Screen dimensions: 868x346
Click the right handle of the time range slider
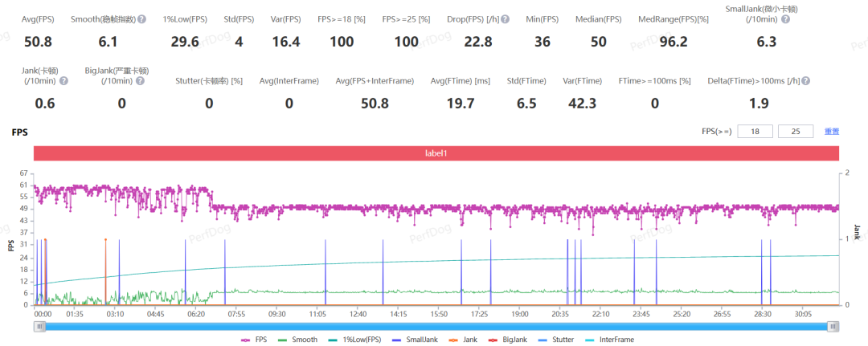tap(833, 327)
